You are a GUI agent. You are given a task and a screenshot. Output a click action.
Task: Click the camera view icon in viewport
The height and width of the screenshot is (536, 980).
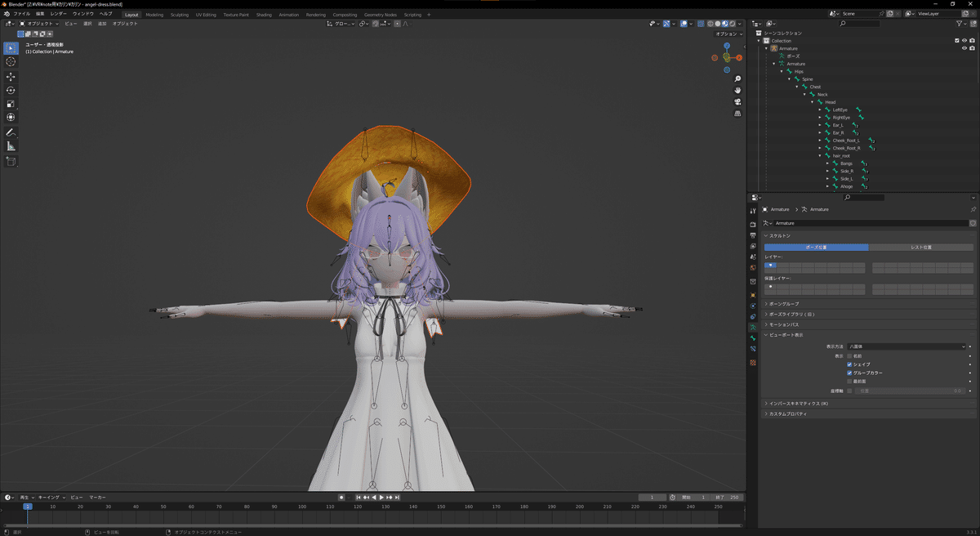tap(737, 102)
